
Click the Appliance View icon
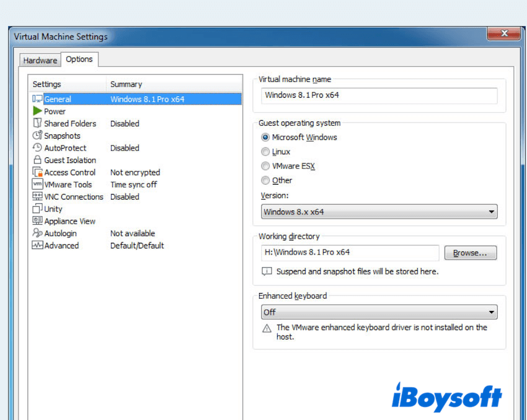coord(37,221)
